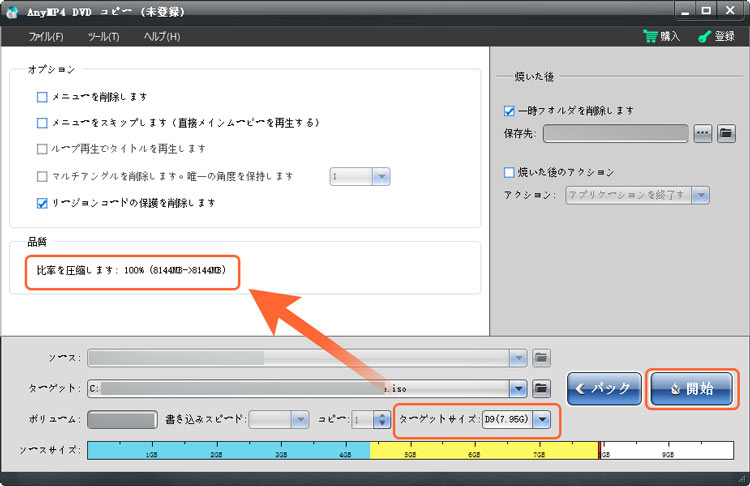Click the コピー count stepper arrows
750x486 pixels.
(x=382, y=420)
